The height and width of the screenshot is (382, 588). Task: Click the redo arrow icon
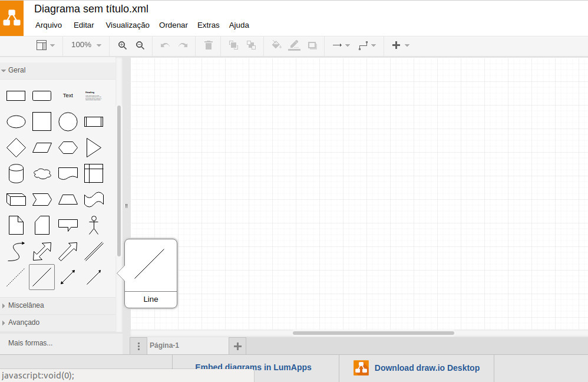tap(183, 45)
